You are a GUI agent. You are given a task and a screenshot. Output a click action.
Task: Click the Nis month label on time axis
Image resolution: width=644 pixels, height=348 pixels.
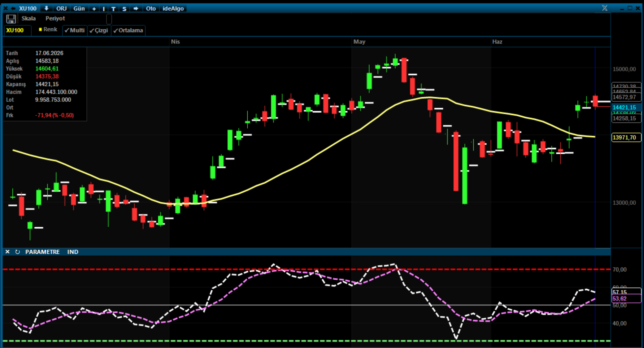(x=176, y=42)
